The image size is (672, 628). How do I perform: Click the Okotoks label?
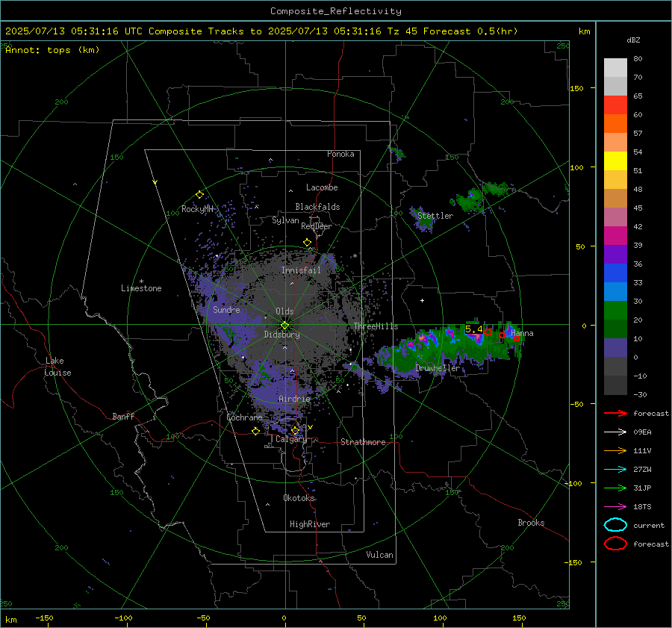299,497
